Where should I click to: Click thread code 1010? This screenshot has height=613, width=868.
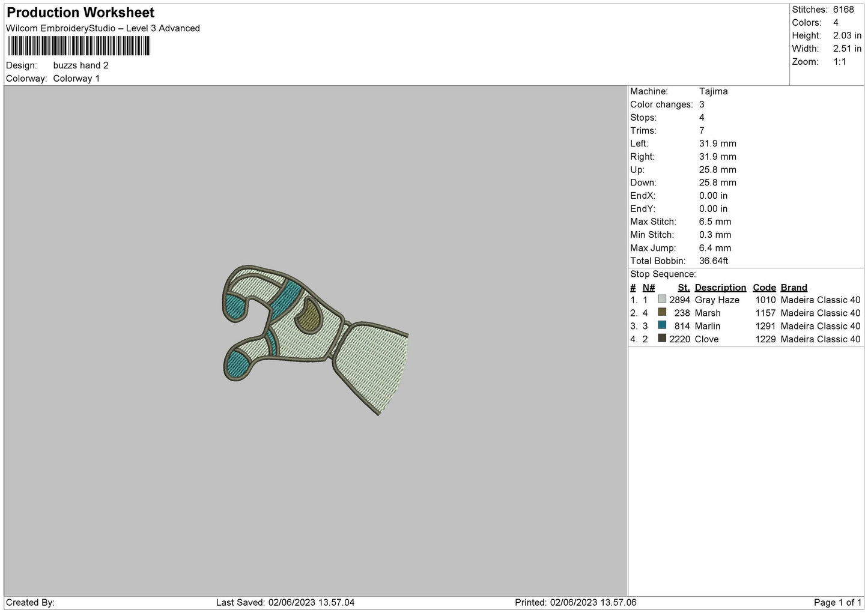[766, 300]
